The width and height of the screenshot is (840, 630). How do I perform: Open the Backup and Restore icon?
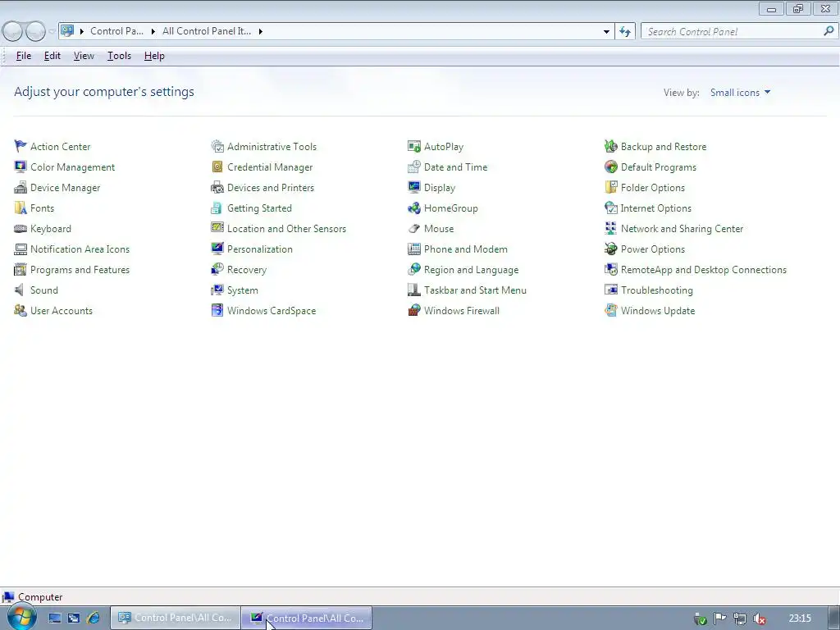point(610,146)
